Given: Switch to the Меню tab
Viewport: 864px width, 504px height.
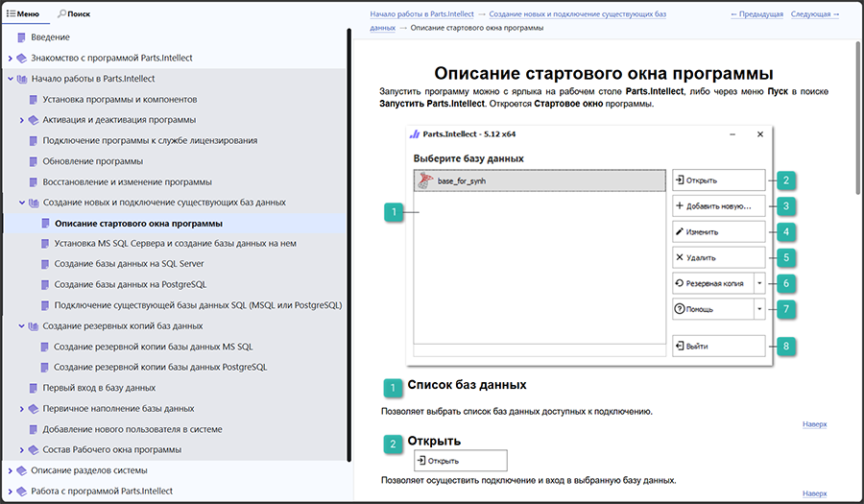Looking at the screenshot, I should 23,13.
